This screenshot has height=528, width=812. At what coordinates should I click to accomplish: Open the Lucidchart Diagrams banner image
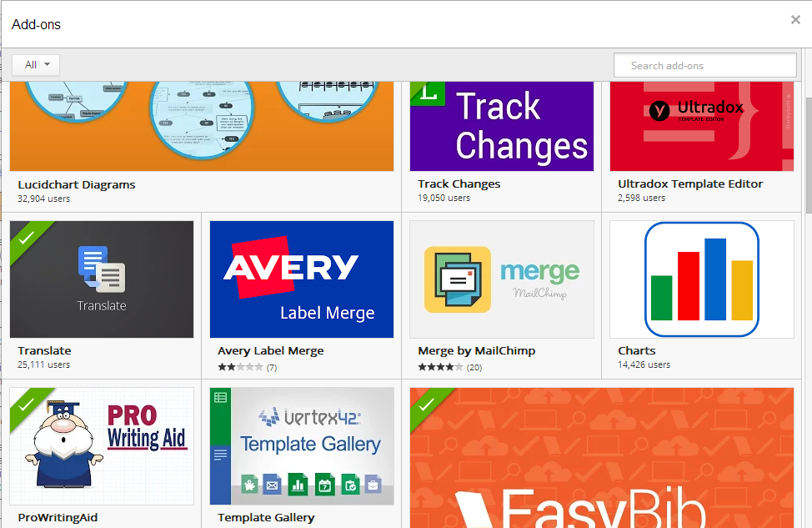202,126
